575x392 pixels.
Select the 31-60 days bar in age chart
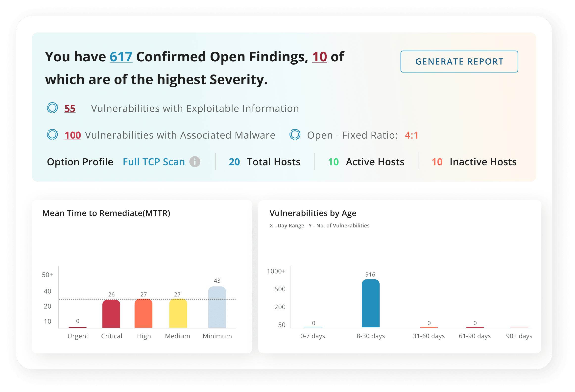[429, 327]
